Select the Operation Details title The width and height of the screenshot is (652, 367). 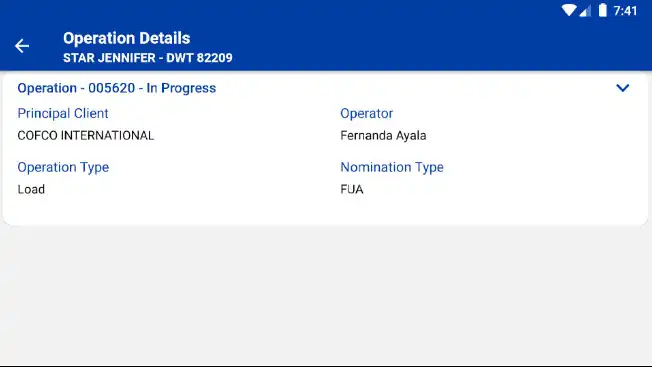[x=126, y=38]
